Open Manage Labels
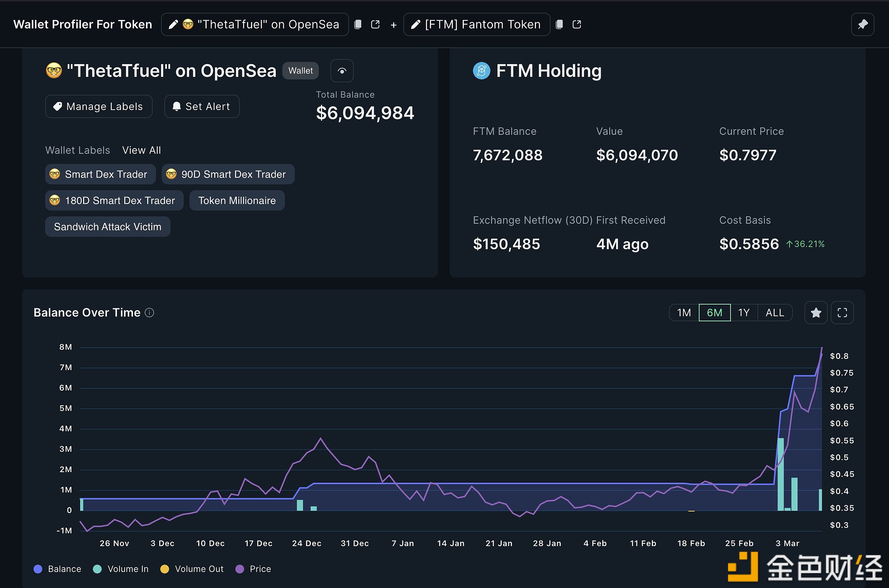The image size is (889, 588). point(99,106)
